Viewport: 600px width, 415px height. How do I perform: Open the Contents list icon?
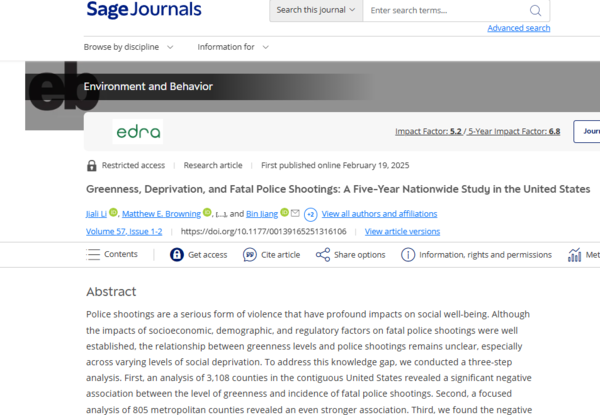(x=93, y=255)
